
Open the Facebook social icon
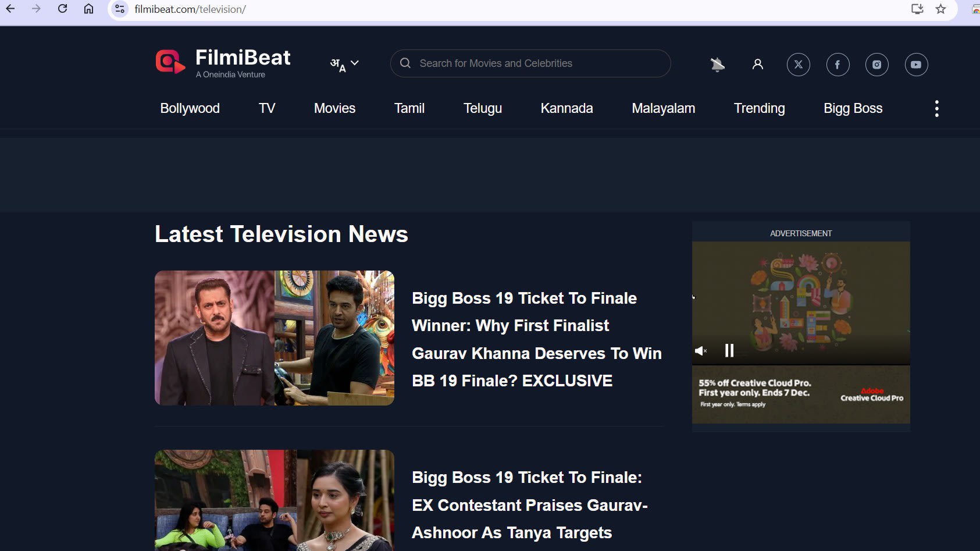coord(838,65)
